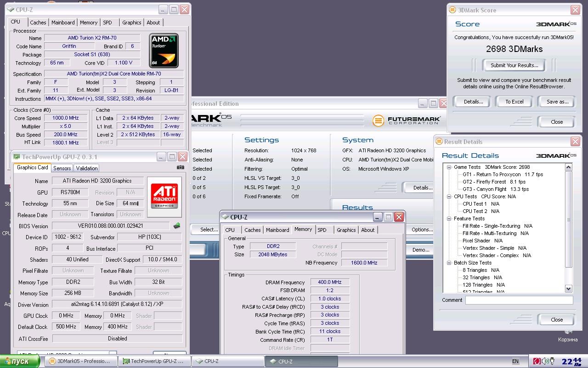Image resolution: width=588 pixels, height=368 pixels.
Task: Select GT3 - Canyon Flight row
Action: point(495,189)
